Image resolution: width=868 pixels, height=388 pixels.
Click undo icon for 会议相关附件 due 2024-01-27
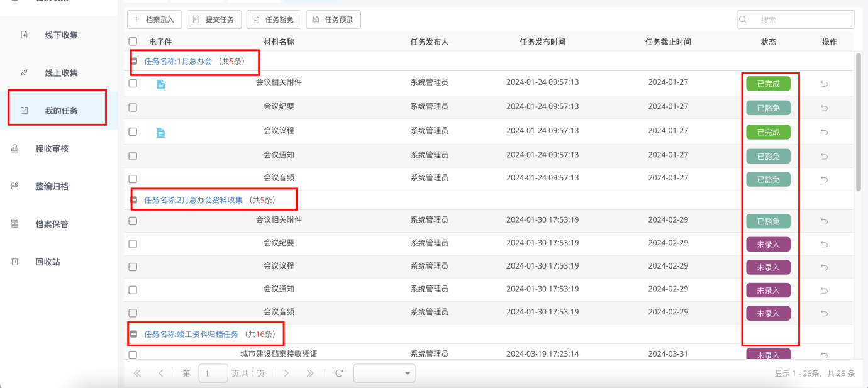tap(825, 84)
